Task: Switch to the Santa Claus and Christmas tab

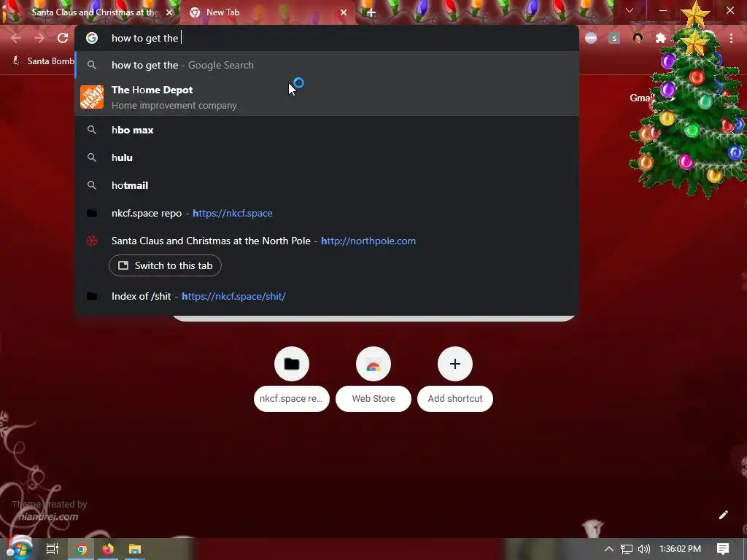Action: click(x=90, y=12)
